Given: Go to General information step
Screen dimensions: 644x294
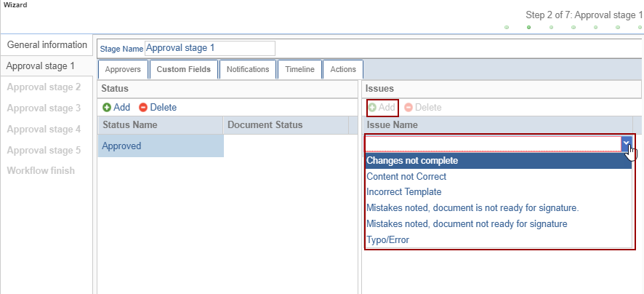Looking at the screenshot, I should point(47,44).
